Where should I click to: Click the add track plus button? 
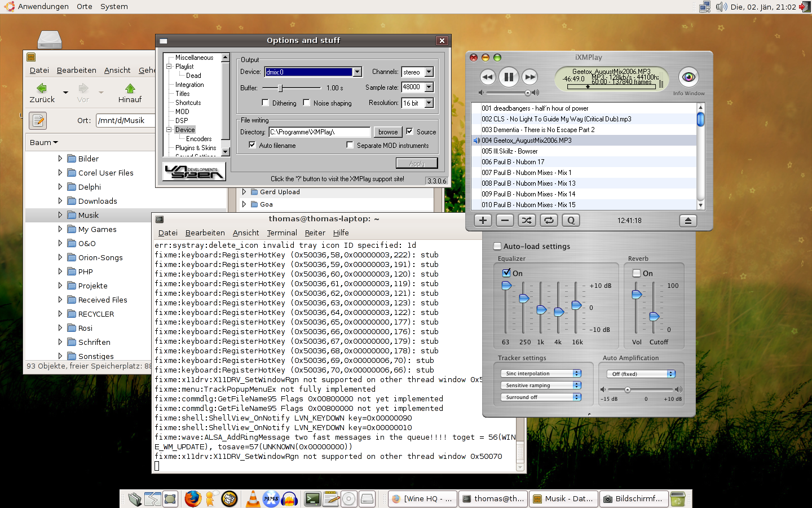coord(483,221)
